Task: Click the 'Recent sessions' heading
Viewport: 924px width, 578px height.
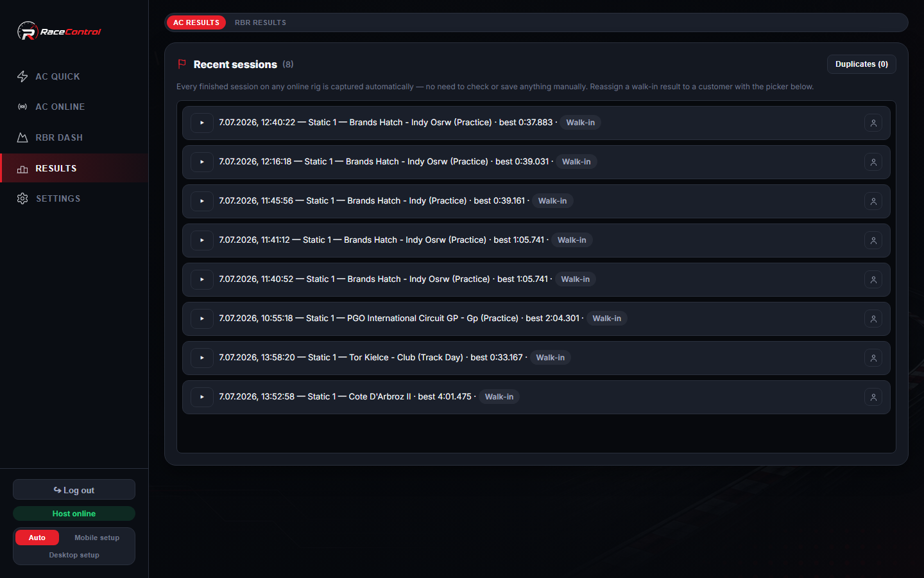Action: [x=235, y=64]
